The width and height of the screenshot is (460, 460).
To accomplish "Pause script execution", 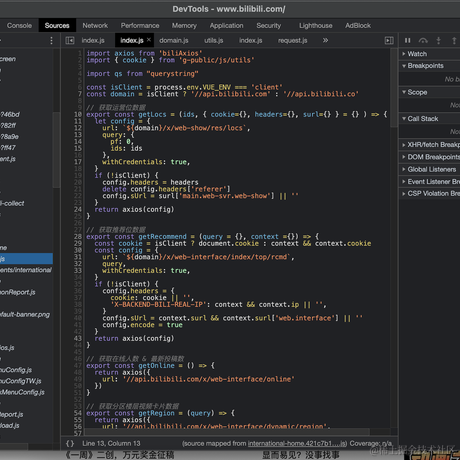I will point(407,40).
